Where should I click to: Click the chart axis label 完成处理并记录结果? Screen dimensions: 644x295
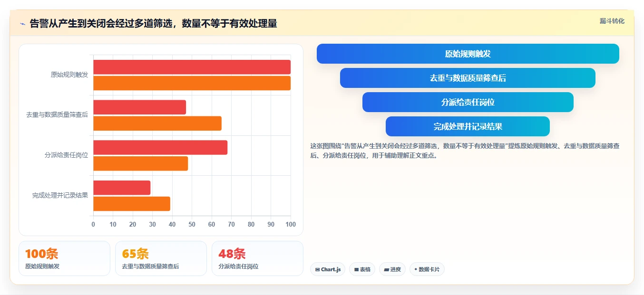pyautogui.click(x=60, y=195)
